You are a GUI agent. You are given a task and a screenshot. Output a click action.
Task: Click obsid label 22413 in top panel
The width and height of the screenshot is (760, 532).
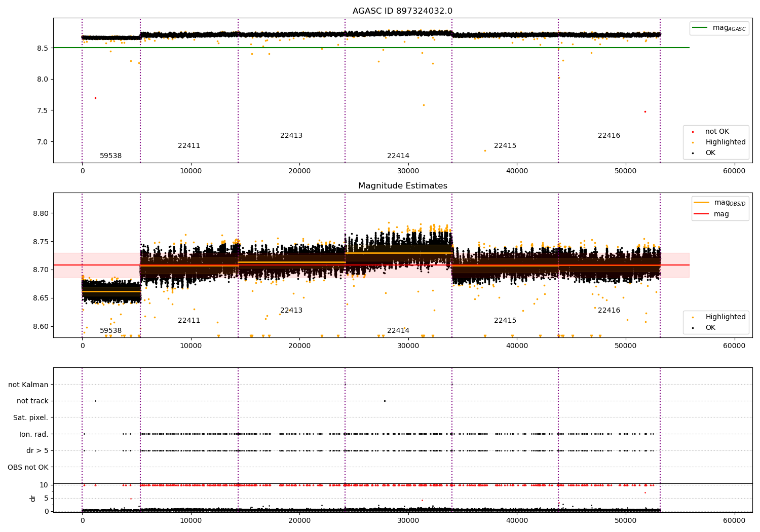(291, 136)
